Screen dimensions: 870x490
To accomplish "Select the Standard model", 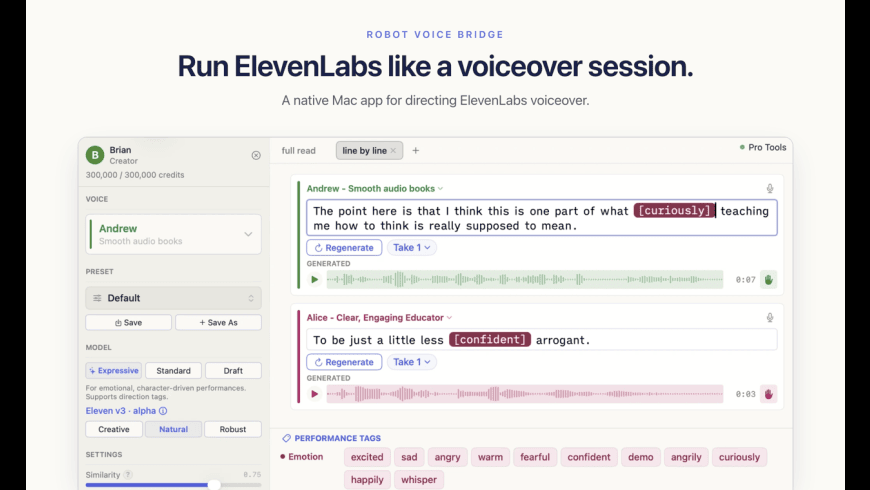I will pos(173,370).
